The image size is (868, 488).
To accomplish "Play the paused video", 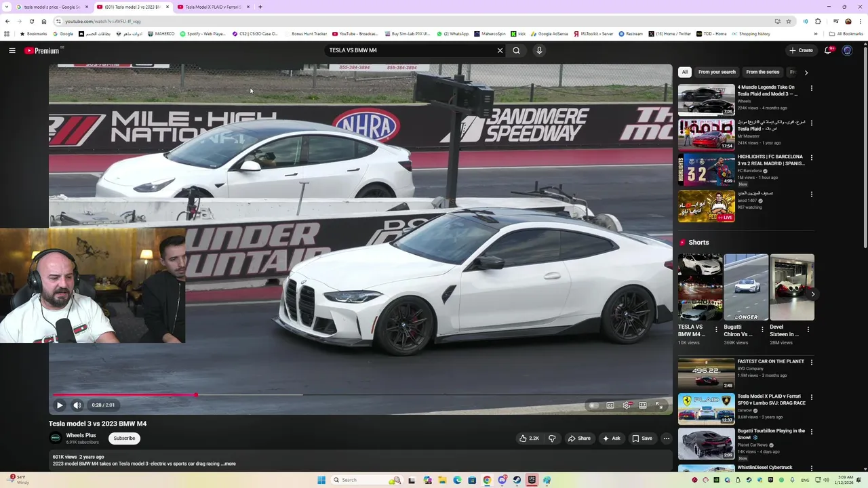I will click(x=60, y=405).
